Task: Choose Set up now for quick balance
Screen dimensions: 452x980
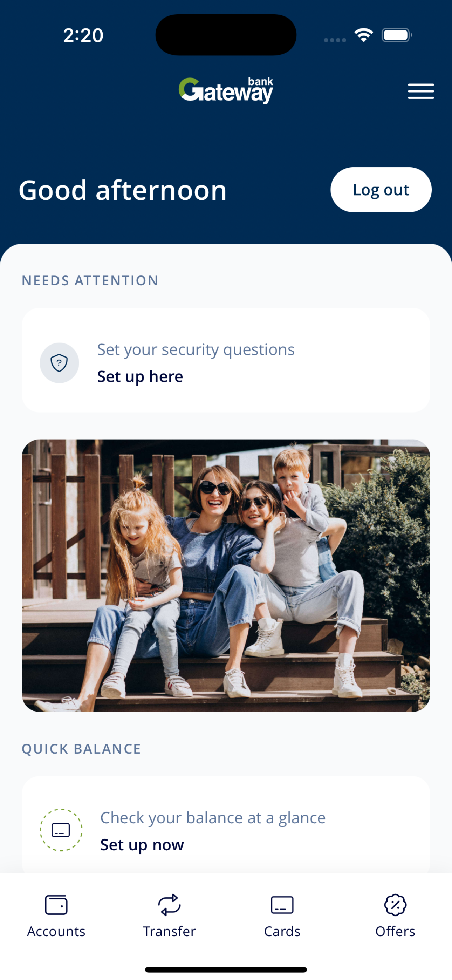Action: [x=142, y=845]
